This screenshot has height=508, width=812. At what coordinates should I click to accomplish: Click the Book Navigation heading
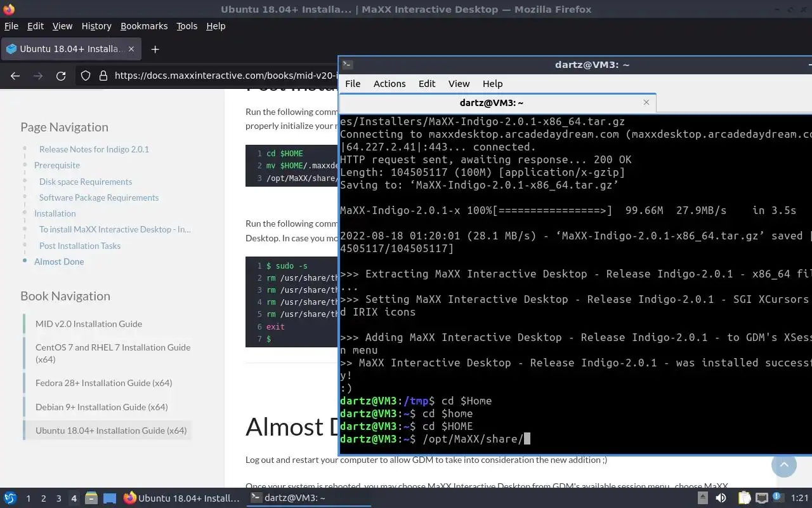(x=65, y=296)
